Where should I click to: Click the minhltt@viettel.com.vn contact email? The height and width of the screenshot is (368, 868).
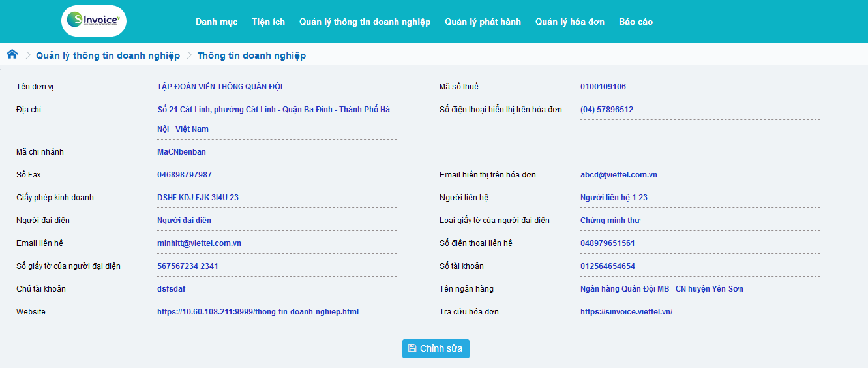[199, 243]
